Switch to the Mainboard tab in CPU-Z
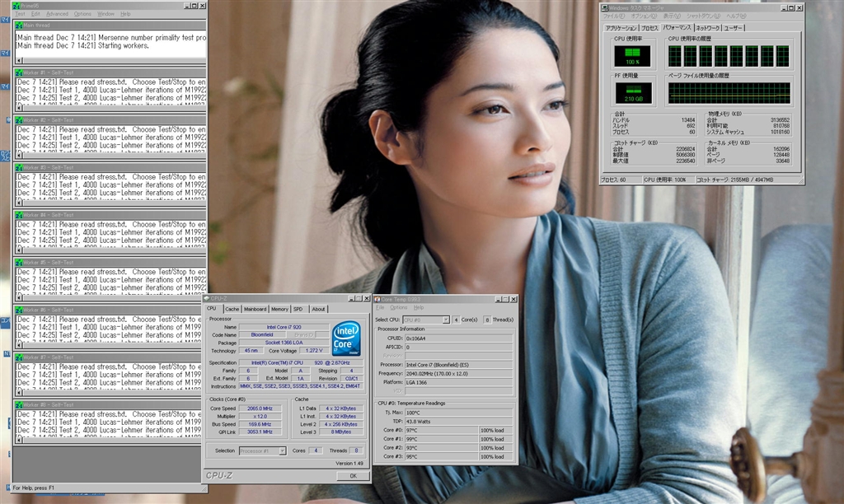Viewport: 844px width, 504px height. click(256, 309)
